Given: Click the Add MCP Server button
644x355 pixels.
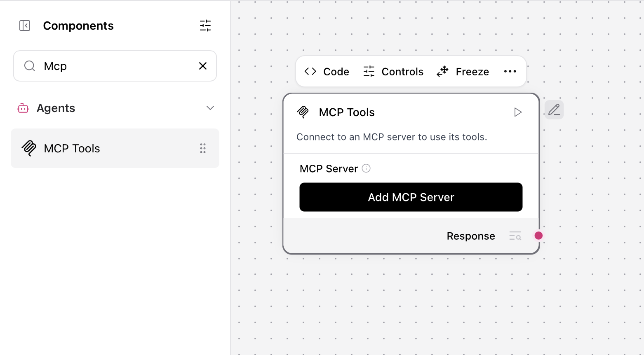Looking at the screenshot, I should 411,197.
